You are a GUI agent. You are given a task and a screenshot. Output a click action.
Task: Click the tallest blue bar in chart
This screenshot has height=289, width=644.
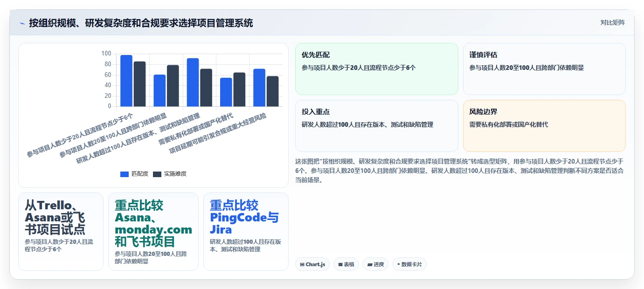point(126,81)
